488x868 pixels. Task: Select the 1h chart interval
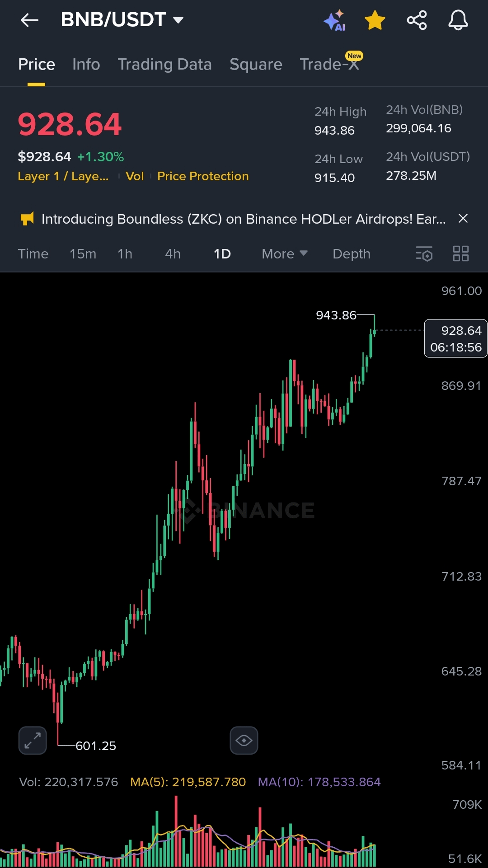point(125,254)
